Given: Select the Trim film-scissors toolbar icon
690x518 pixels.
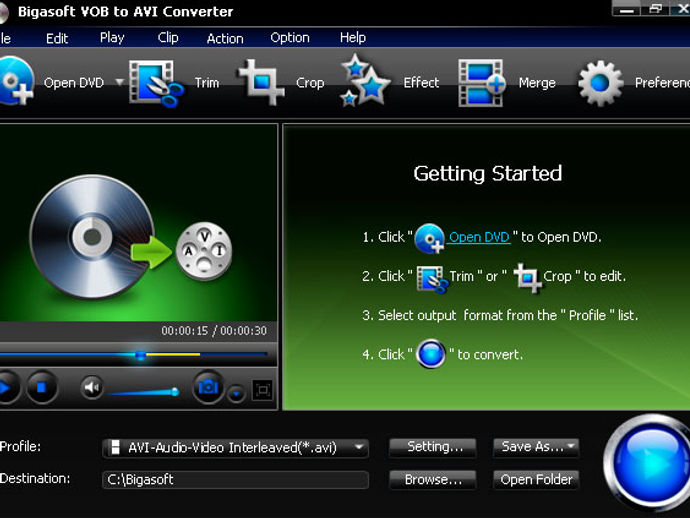Looking at the screenshot, I should 156,83.
